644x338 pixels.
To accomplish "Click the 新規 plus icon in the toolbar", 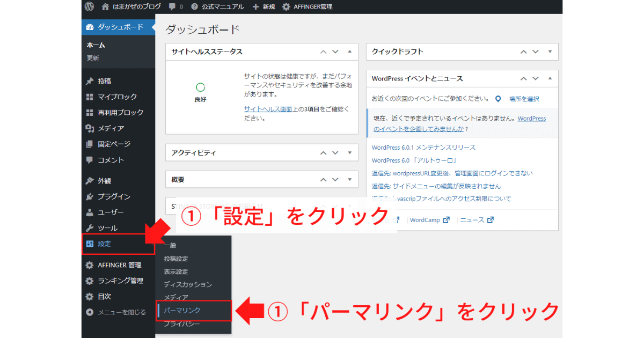I will pyautogui.click(x=255, y=6).
